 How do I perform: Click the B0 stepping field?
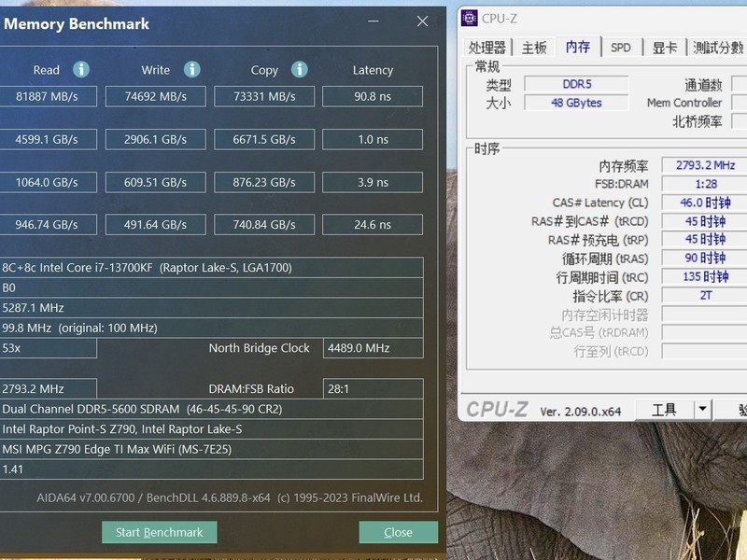(212, 287)
